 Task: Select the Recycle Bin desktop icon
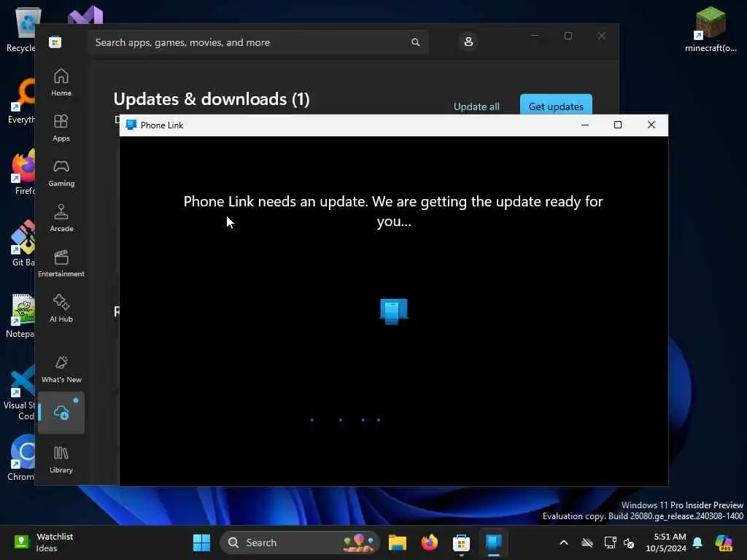[x=21, y=29]
